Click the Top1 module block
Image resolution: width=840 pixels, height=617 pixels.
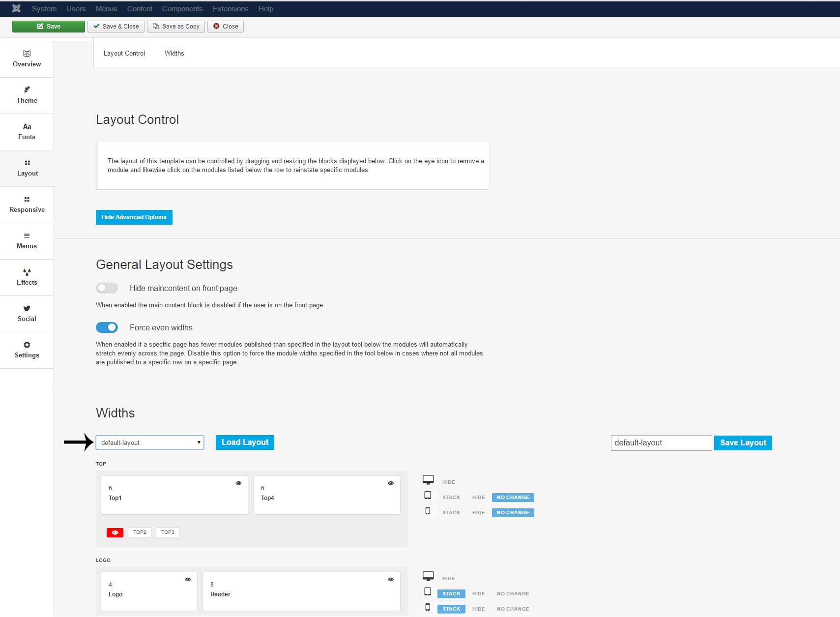174,495
